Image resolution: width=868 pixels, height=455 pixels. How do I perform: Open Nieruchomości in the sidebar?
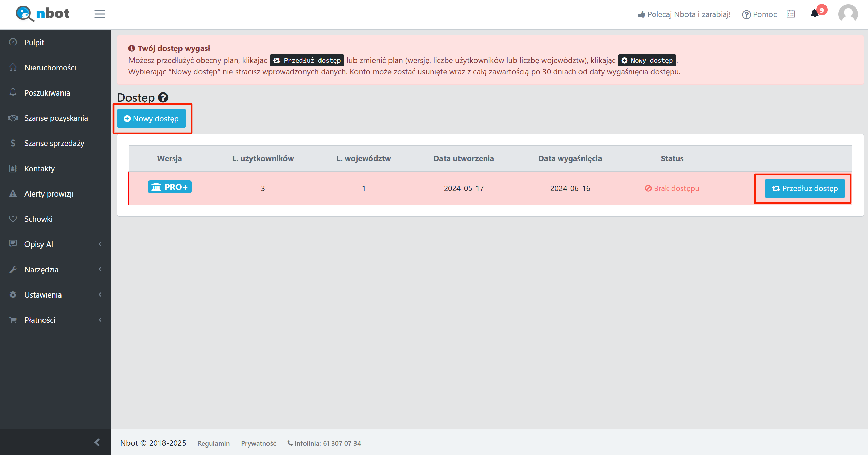pyautogui.click(x=50, y=68)
